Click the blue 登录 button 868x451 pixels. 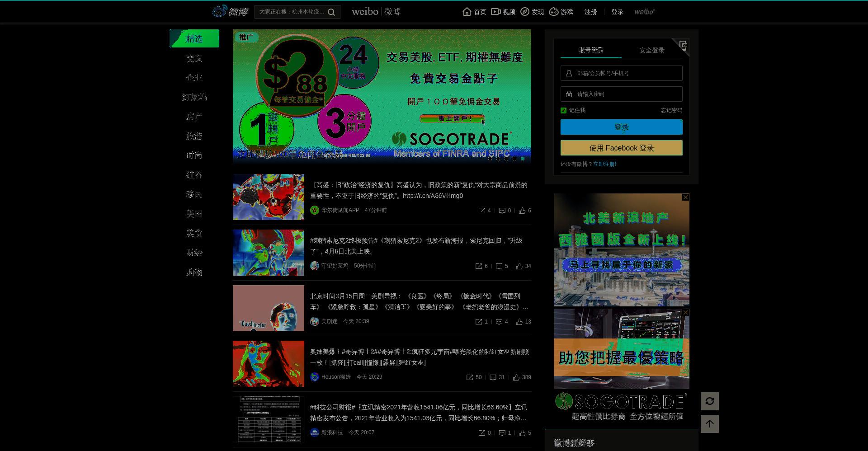[x=622, y=127]
